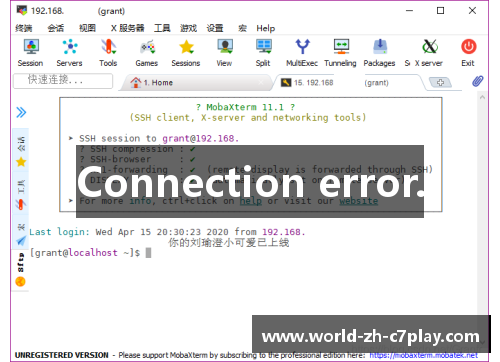Open the 游戏 menu
The height and width of the screenshot is (362, 500).
point(188,28)
